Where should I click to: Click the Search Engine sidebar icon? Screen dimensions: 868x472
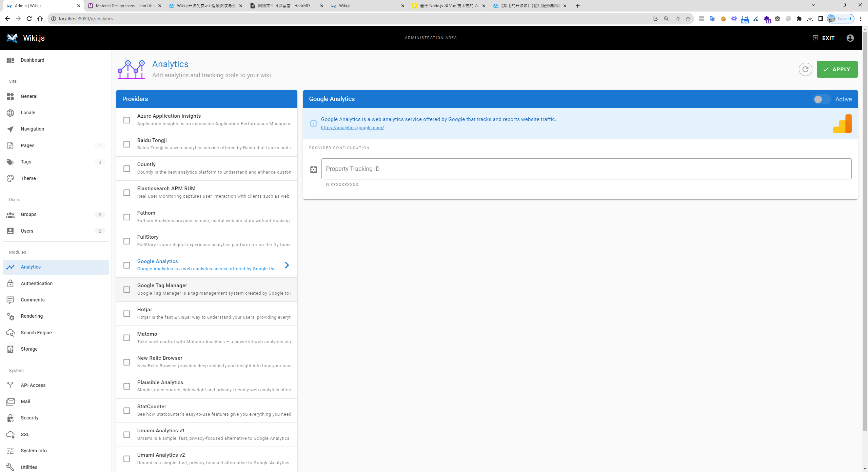[x=11, y=333]
